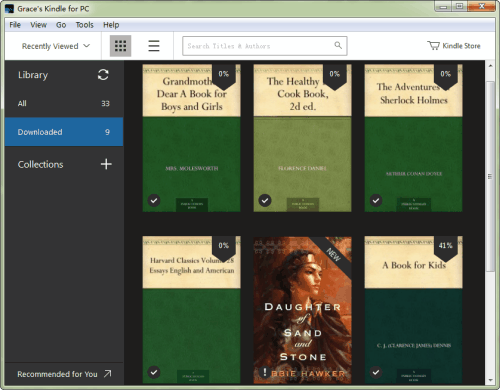Click the search magnifier icon
This screenshot has height=390, width=500.
pos(338,45)
